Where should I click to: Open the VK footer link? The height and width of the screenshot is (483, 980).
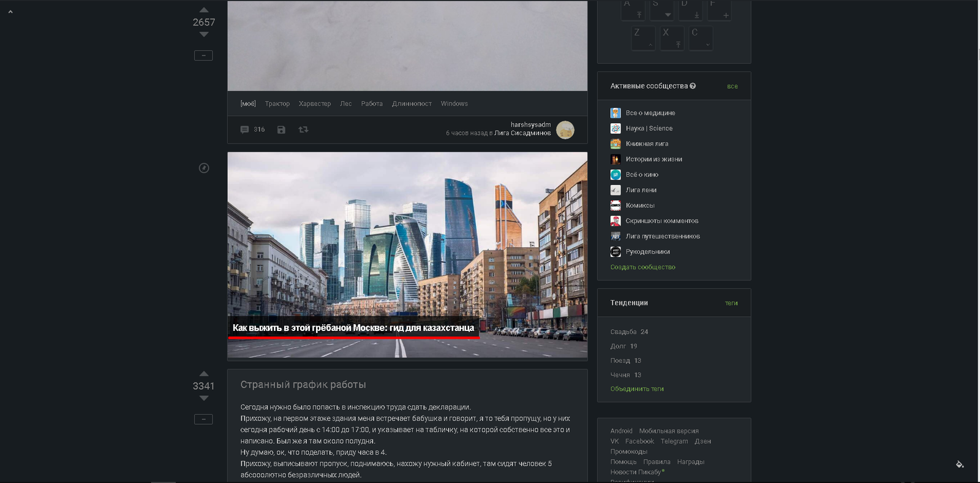click(x=614, y=441)
